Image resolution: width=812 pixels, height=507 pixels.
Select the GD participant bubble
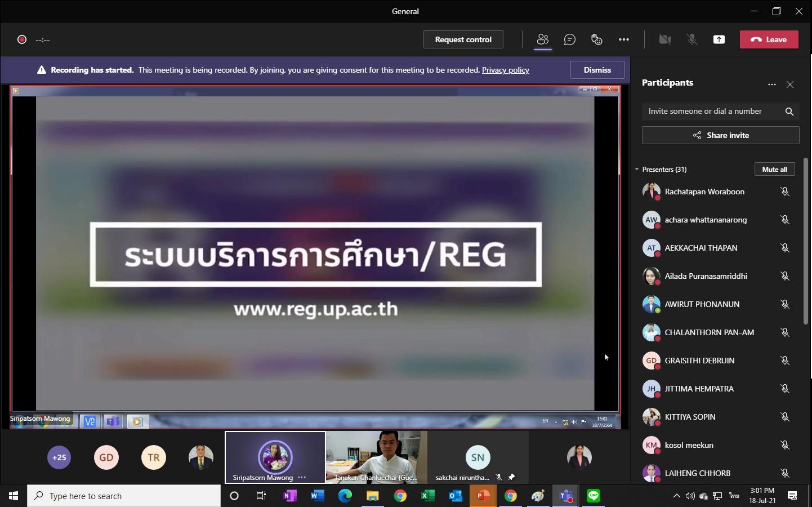pos(106,457)
